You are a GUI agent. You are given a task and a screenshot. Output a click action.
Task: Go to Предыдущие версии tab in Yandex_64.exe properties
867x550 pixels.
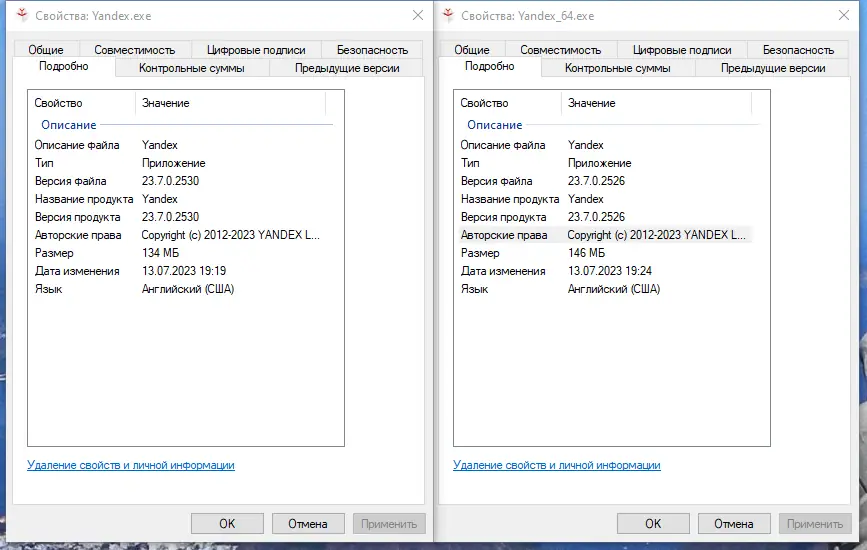(773, 68)
